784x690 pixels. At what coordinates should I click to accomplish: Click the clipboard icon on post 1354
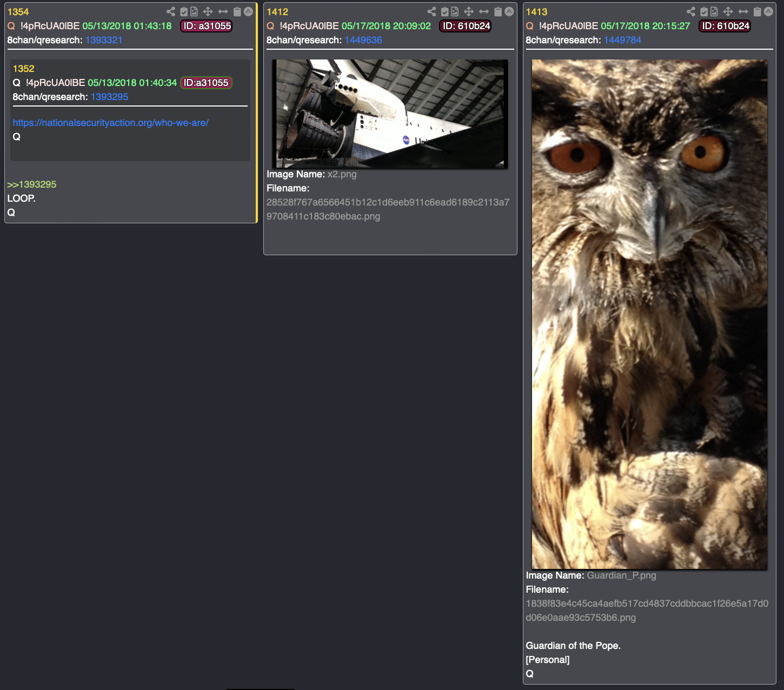(237, 11)
